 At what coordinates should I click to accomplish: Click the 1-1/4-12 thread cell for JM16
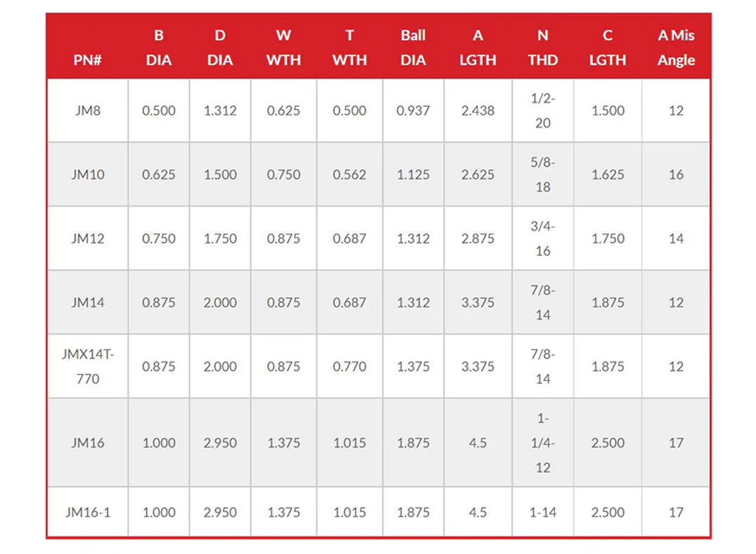543,443
